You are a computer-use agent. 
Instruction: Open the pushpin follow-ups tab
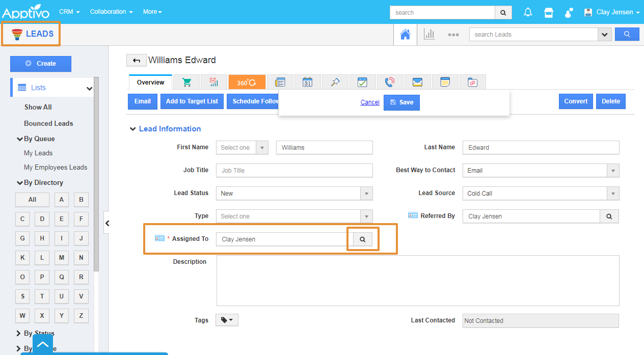point(335,82)
